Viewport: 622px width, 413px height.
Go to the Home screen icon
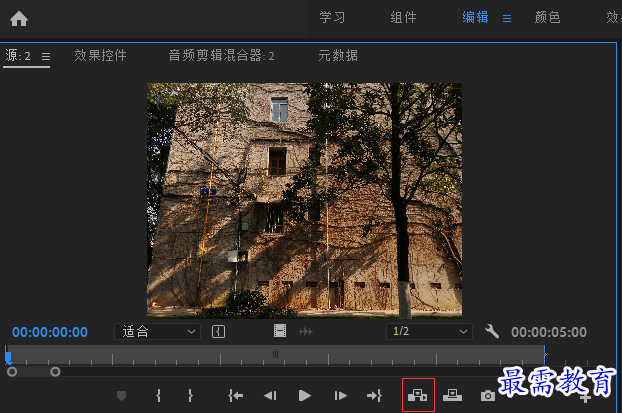click(x=19, y=19)
